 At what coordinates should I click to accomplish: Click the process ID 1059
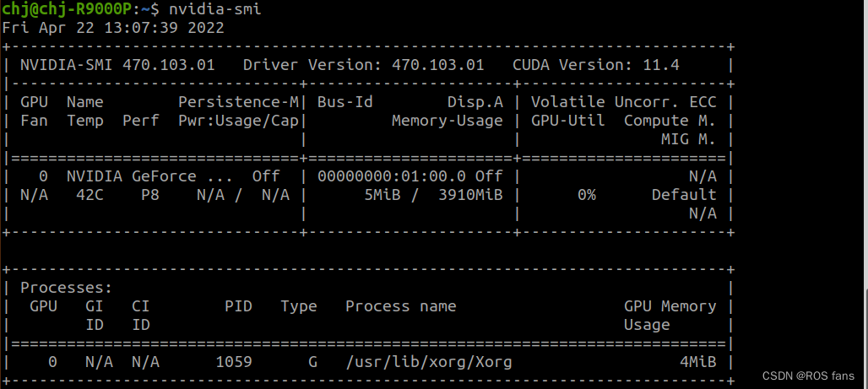tap(234, 363)
